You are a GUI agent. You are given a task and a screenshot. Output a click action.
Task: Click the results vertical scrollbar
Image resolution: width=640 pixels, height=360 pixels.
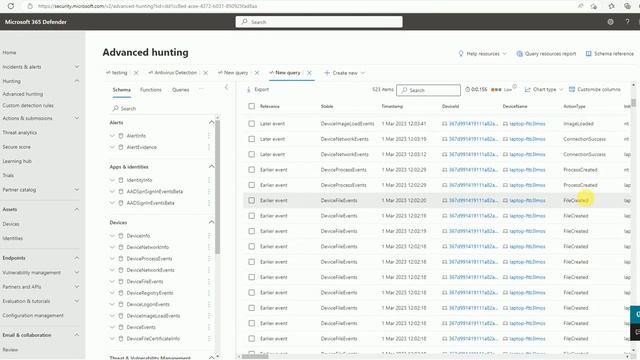[633, 102]
